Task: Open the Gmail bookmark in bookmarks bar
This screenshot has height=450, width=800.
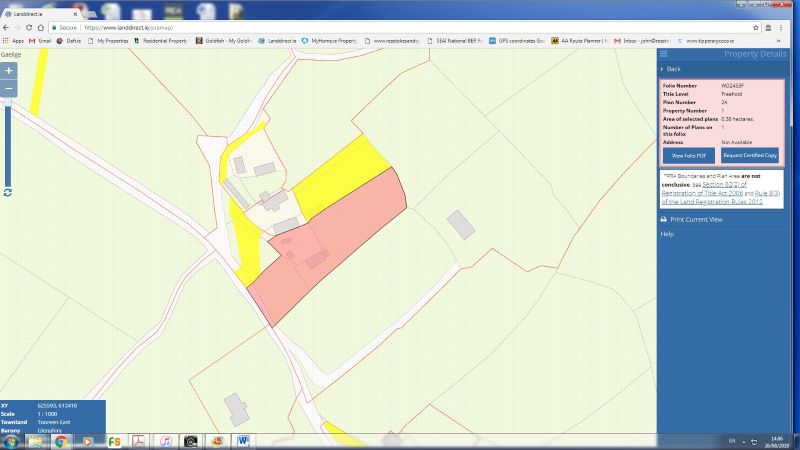Action: point(39,41)
